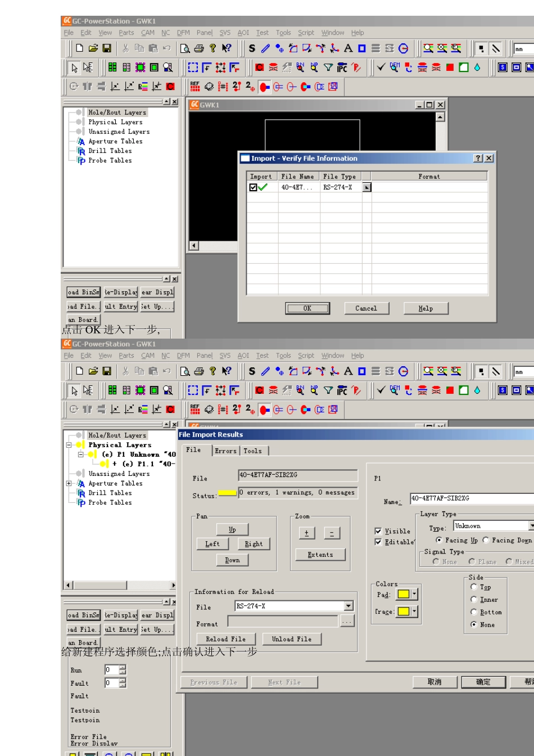Select the 'A' text tool in upper toolbar
The height and width of the screenshot is (756, 534).
coord(348,48)
